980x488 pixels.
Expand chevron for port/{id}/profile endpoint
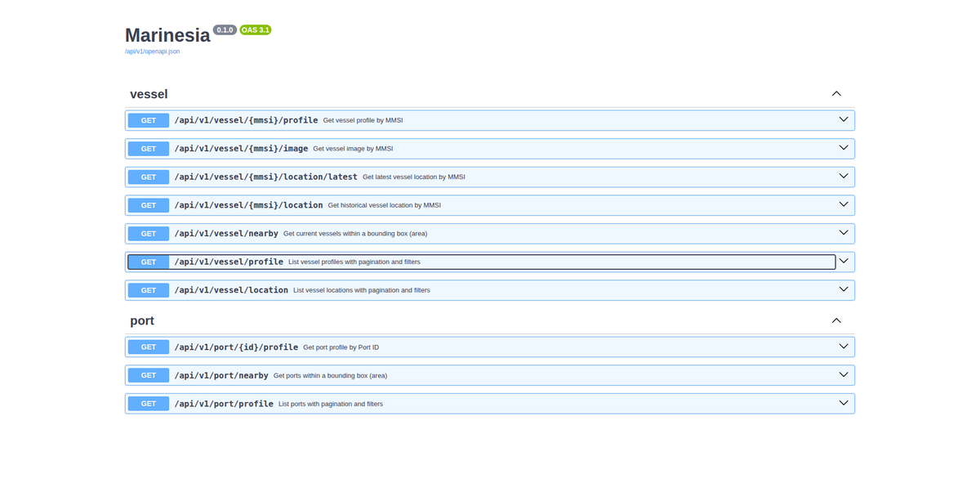point(844,347)
